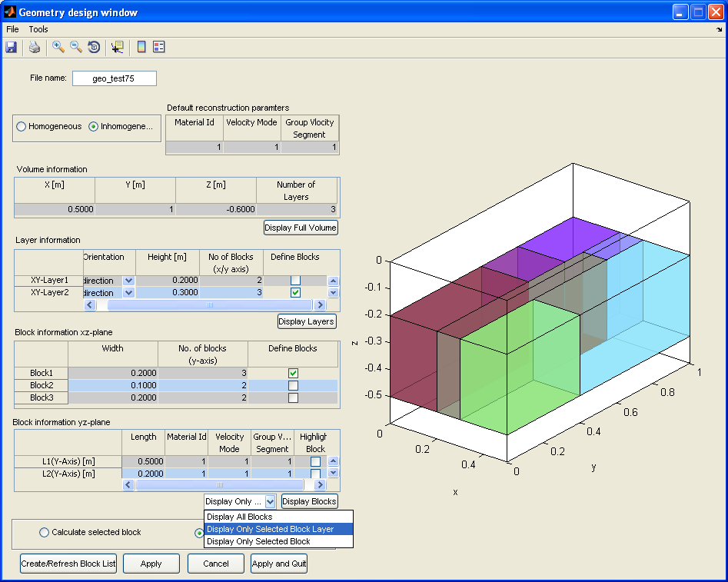This screenshot has width=728, height=582.
Task: Click yz-plane table horizontal scrollbar thumb
Action: click(x=220, y=485)
